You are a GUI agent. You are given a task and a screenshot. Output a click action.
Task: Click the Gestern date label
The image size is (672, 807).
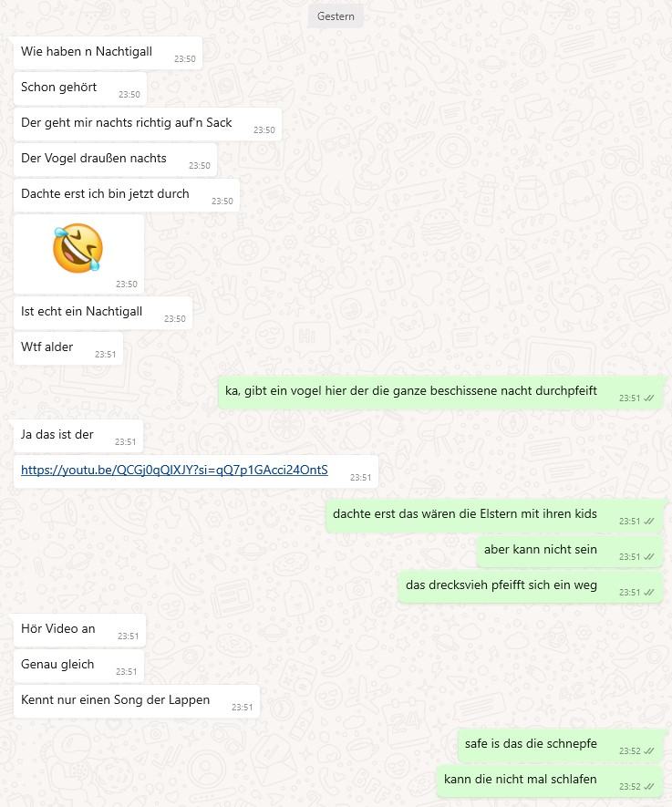(336, 16)
